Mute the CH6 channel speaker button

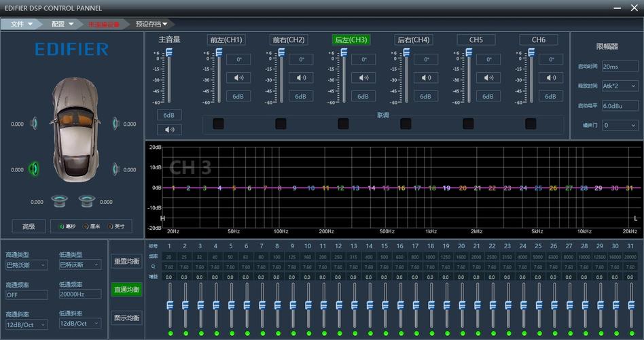click(550, 78)
